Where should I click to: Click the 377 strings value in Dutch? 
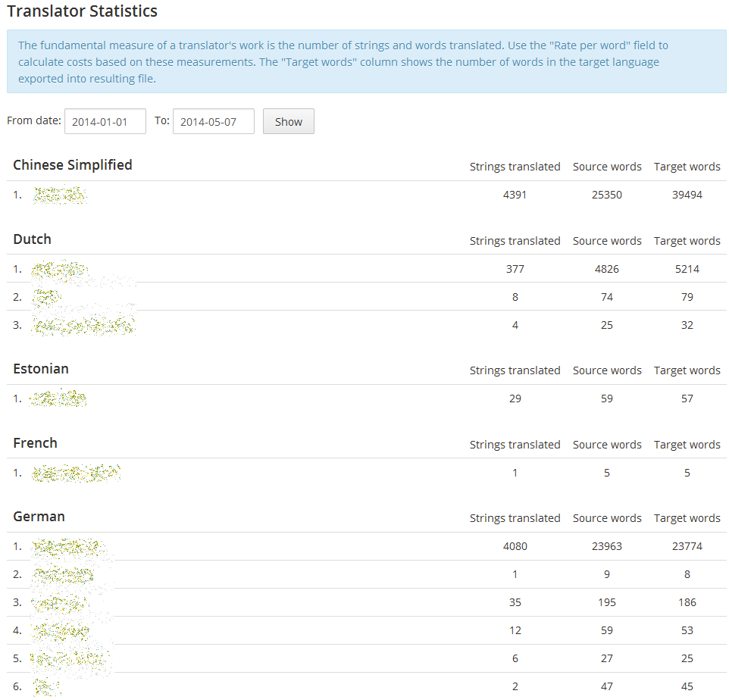click(x=515, y=269)
